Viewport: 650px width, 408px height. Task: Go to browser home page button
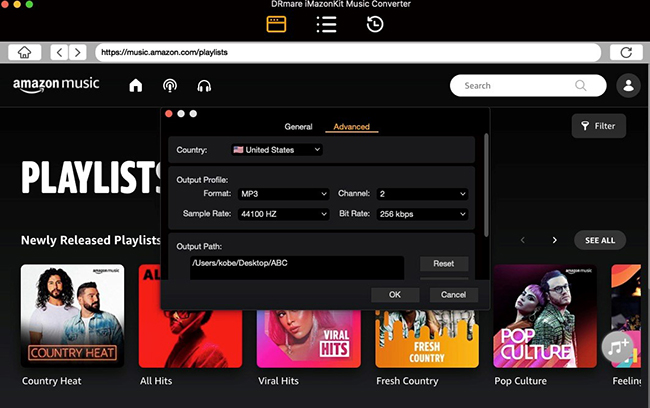click(24, 53)
